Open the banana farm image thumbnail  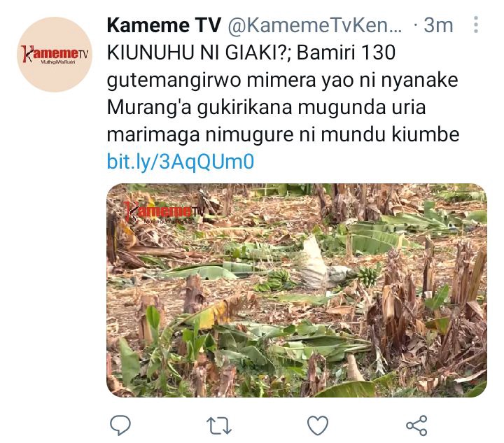point(297,290)
